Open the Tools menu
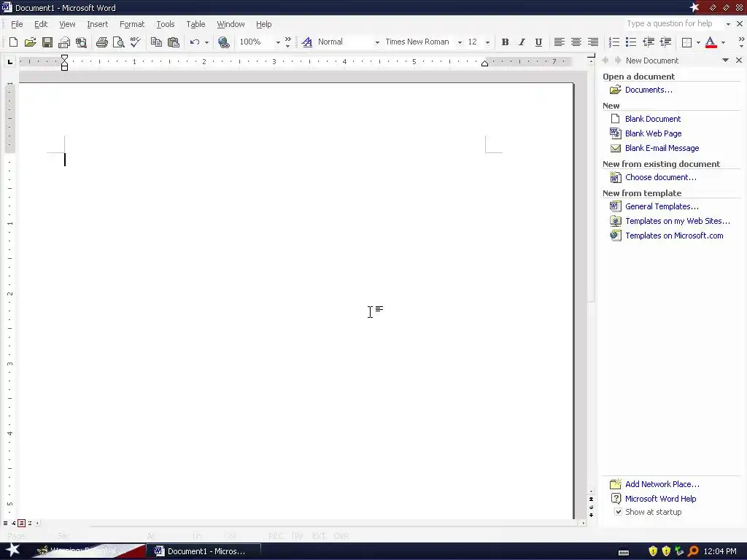Viewport: 747px width, 560px height. pos(166,24)
